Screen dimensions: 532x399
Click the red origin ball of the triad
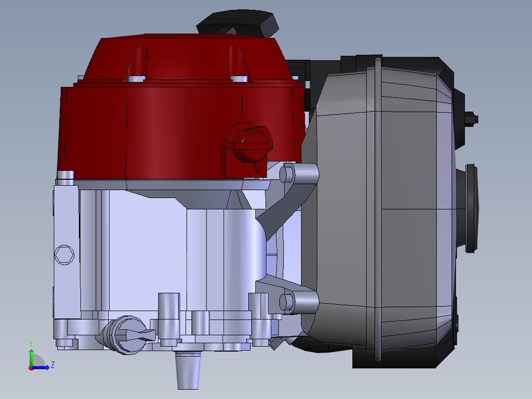click(31, 368)
